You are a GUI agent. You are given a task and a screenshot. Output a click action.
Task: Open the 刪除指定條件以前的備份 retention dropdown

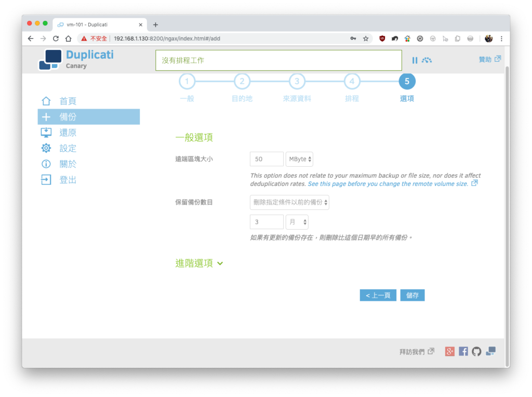tap(289, 202)
